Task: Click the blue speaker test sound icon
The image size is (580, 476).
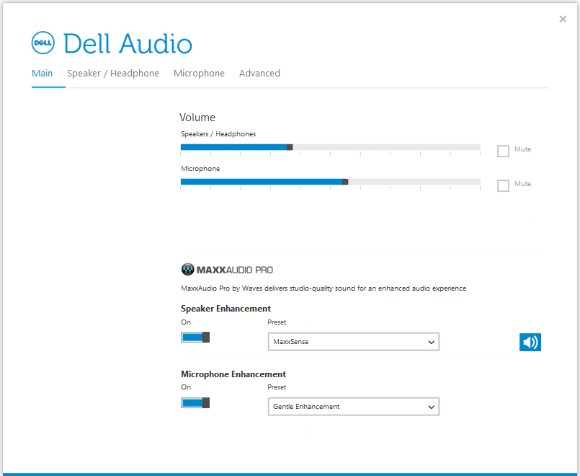Action: click(530, 342)
